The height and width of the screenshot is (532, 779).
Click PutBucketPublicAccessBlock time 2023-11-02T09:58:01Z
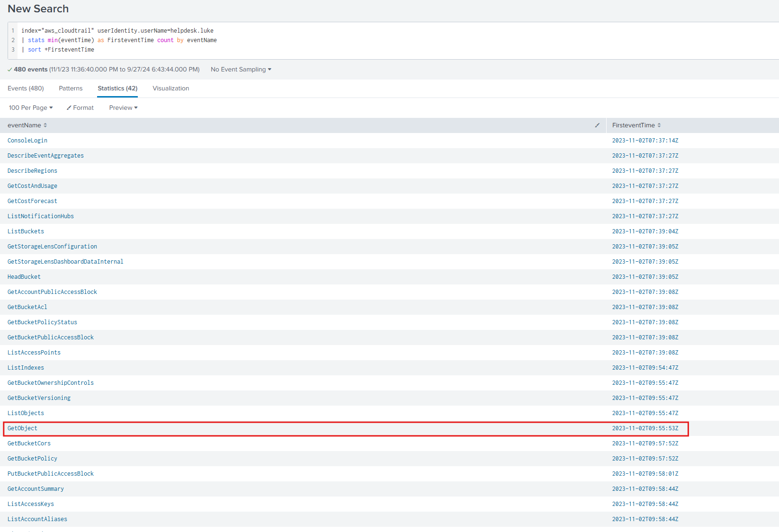645,474
